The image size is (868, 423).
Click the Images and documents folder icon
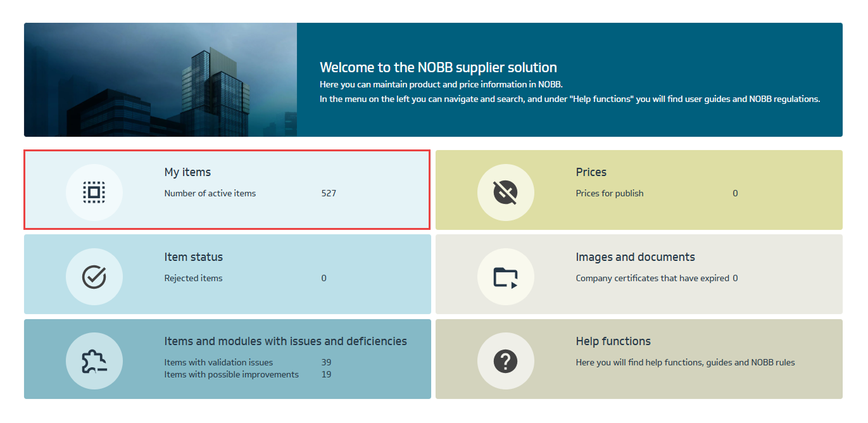coord(505,277)
